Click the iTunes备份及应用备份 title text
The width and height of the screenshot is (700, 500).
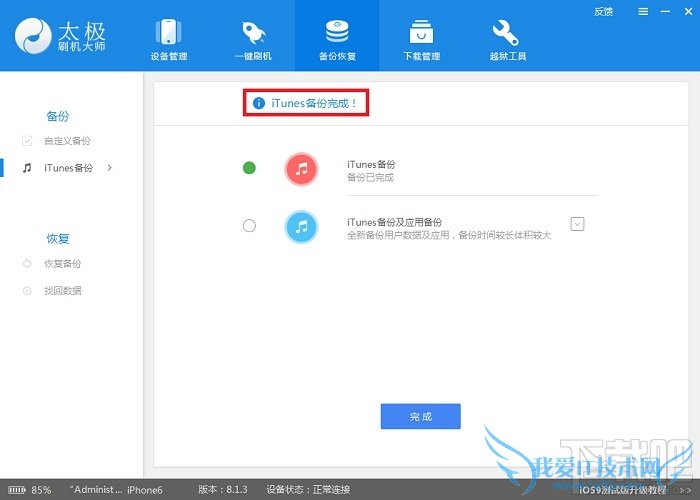pyautogui.click(x=394, y=222)
